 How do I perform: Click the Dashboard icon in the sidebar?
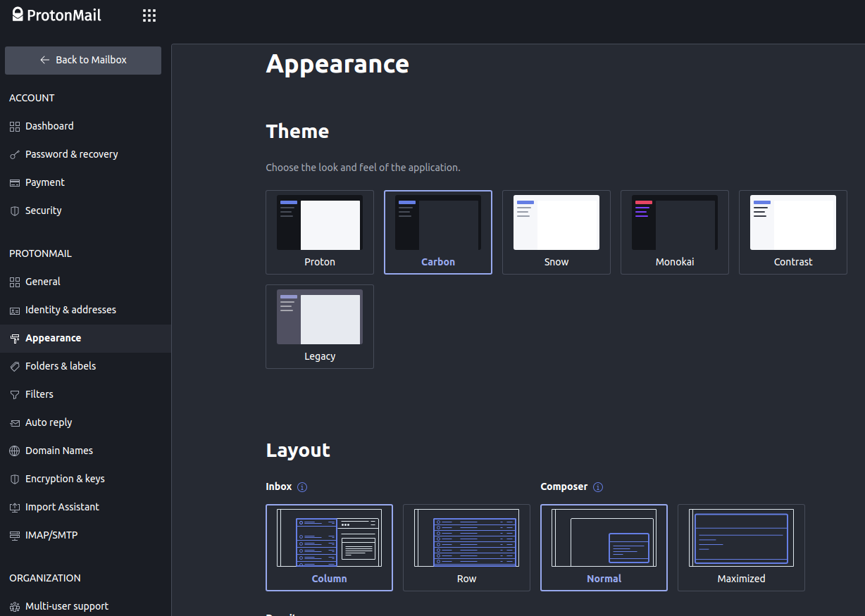[x=13, y=126]
